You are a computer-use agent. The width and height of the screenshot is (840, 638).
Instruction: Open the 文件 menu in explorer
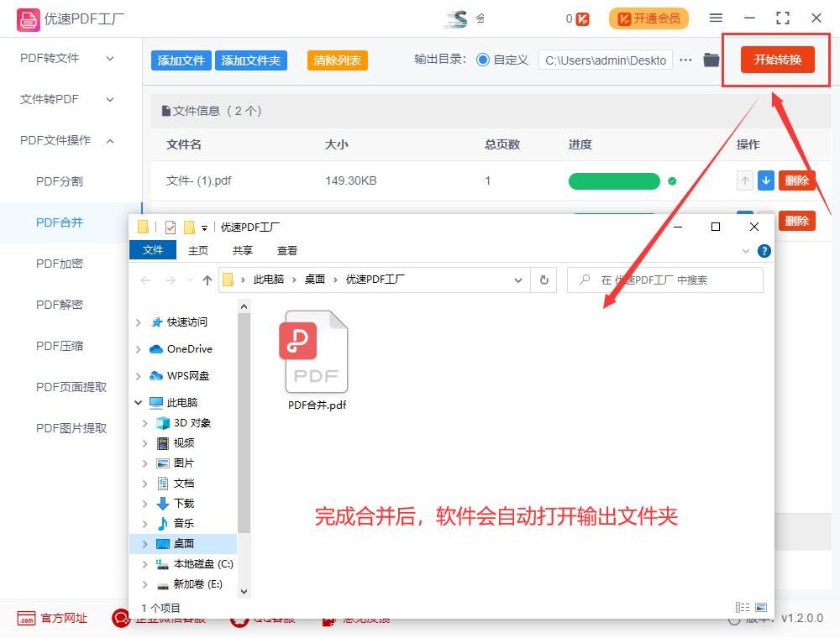tap(152, 250)
